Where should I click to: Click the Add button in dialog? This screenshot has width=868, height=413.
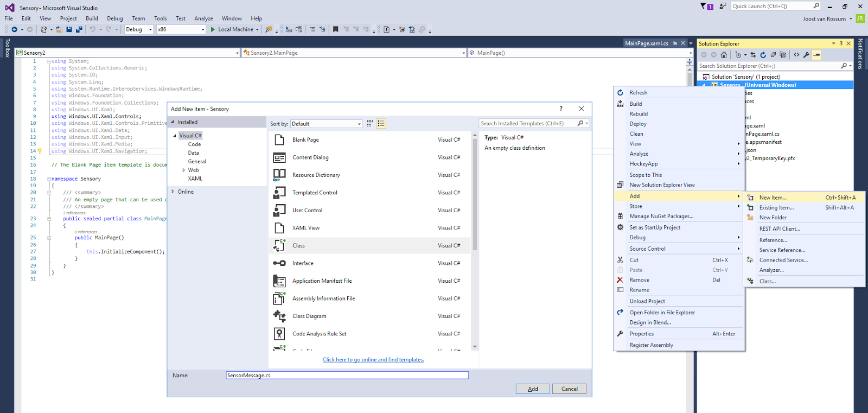pos(533,389)
